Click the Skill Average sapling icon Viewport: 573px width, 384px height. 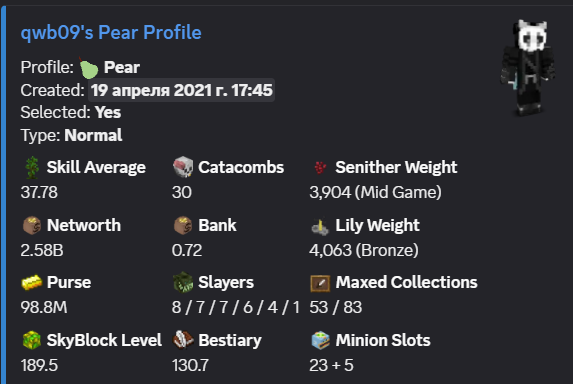pyautogui.click(x=32, y=167)
